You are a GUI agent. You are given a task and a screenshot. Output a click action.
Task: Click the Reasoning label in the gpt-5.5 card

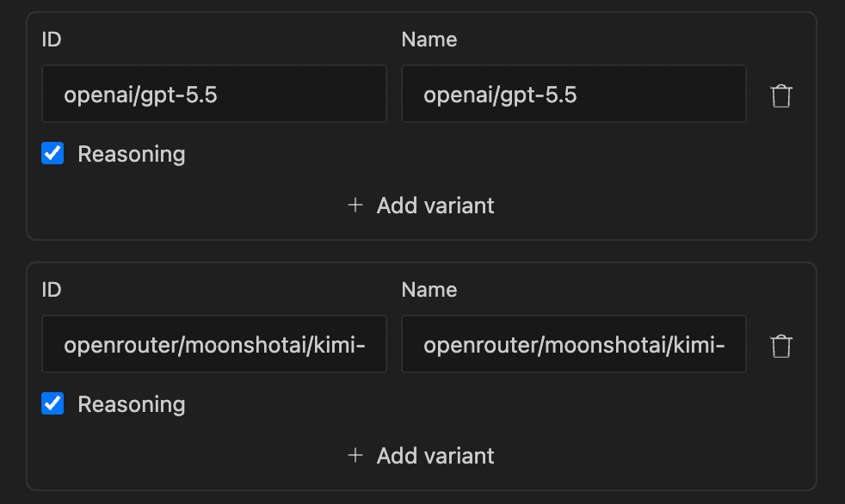point(132,154)
